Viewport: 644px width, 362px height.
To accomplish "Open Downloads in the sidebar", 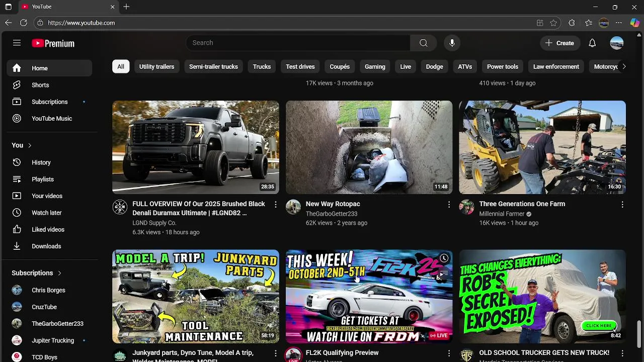I will (49, 246).
